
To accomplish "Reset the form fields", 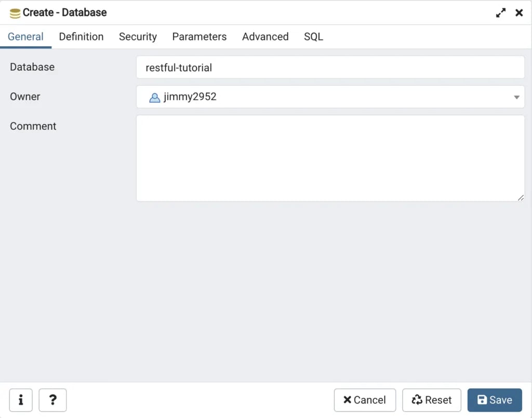I will click(431, 400).
